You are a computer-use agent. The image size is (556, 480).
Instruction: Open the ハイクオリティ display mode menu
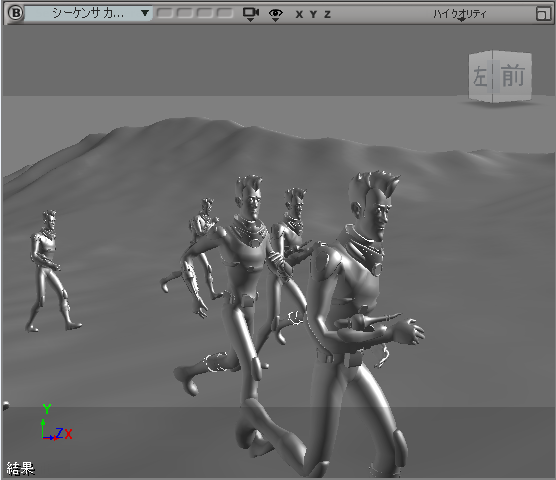pos(460,14)
